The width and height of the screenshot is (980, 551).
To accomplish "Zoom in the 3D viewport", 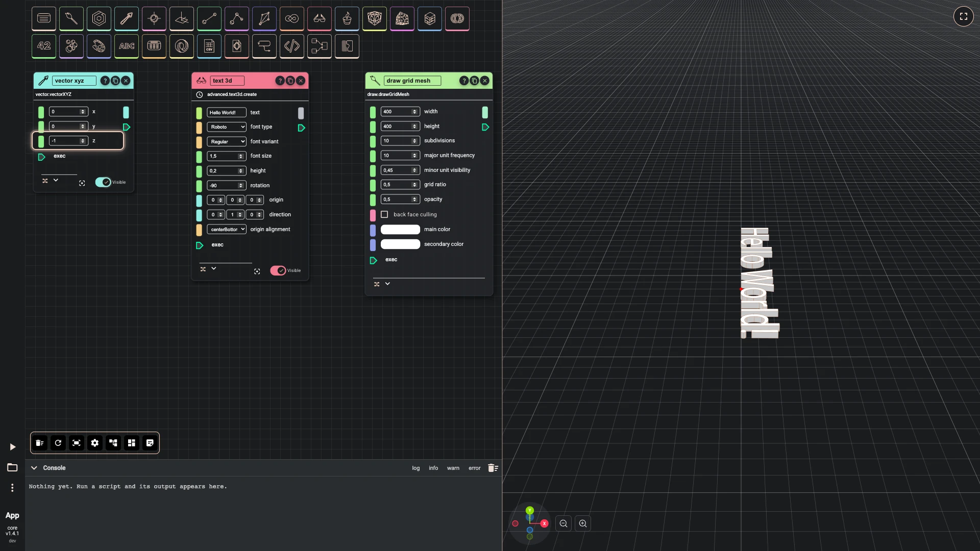I will tap(583, 523).
